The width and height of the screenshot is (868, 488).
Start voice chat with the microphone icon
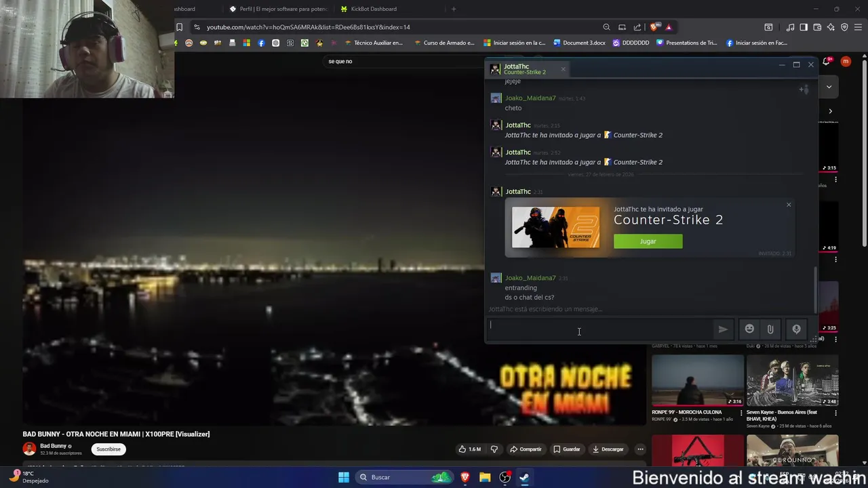click(x=796, y=329)
